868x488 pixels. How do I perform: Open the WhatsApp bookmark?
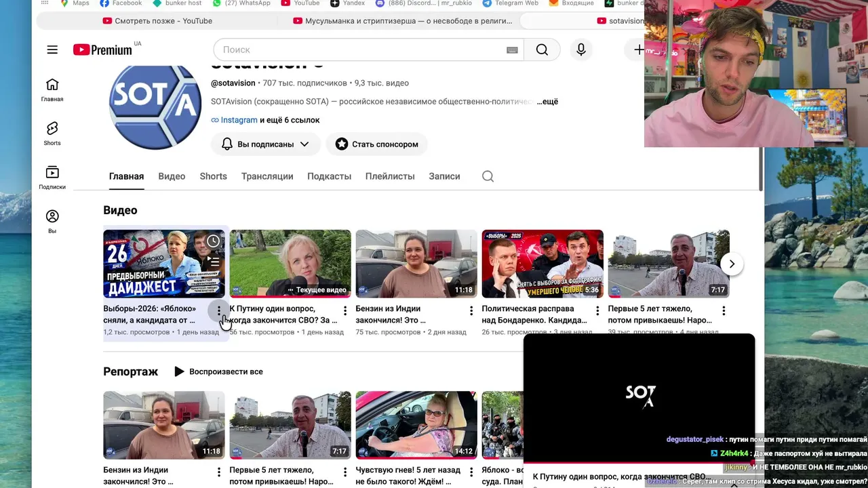pos(241,3)
